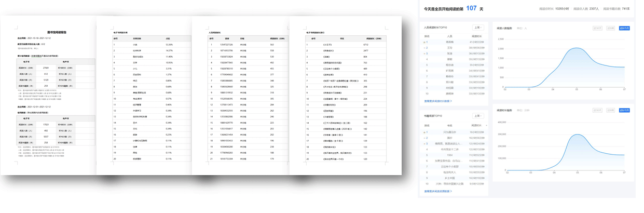Click rank 1 medal icon in 人员 ranking
The width and height of the screenshot is (644, 213).
(x=426, y=42)
